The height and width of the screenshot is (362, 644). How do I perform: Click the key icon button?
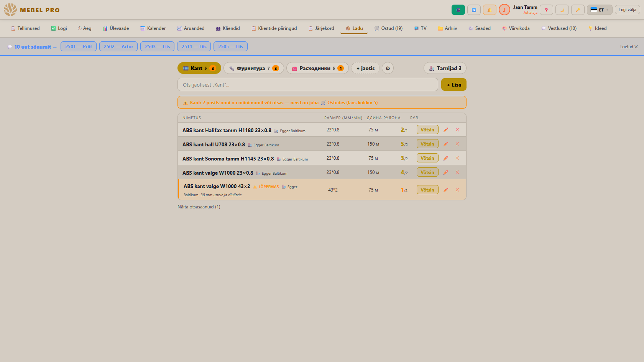pyautogui.click(x=578, y=10)
